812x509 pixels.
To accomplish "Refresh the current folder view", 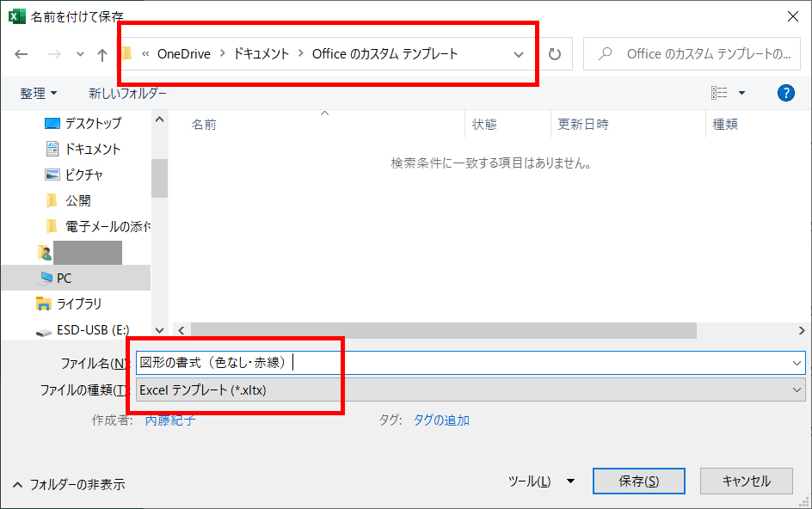I will pyautogui.click(x=555, y=53).
